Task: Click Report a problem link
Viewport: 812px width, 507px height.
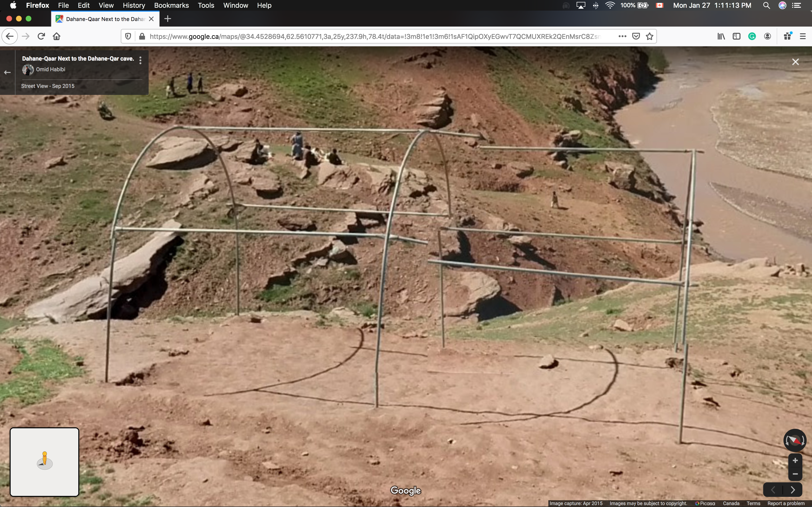Action: click(x=786, y=503)
